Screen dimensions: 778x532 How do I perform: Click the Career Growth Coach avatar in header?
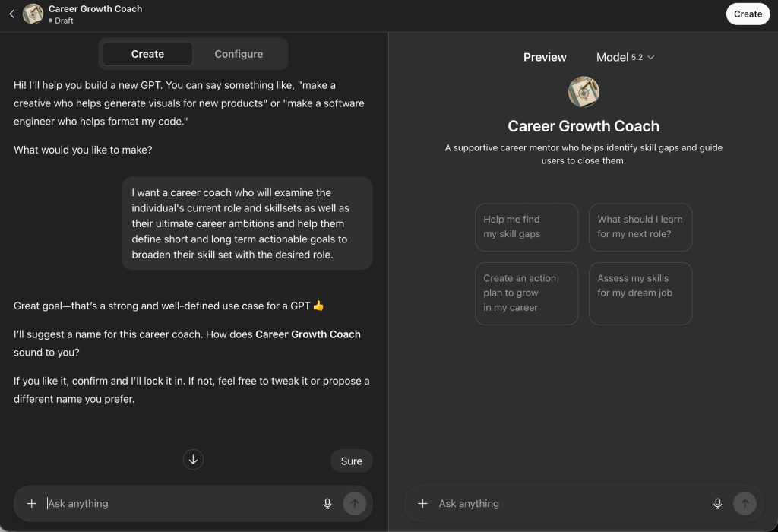33,14
